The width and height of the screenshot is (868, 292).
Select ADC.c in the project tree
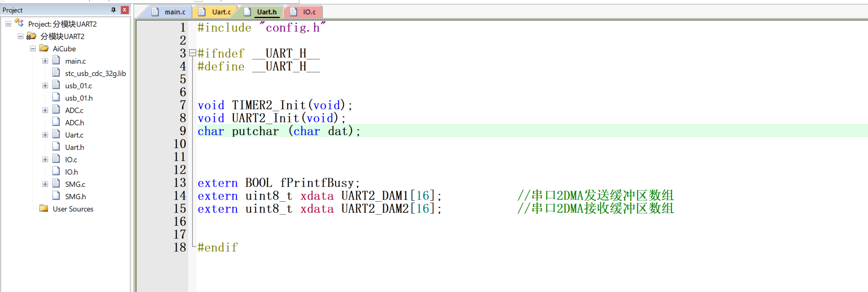click(74, 110)
